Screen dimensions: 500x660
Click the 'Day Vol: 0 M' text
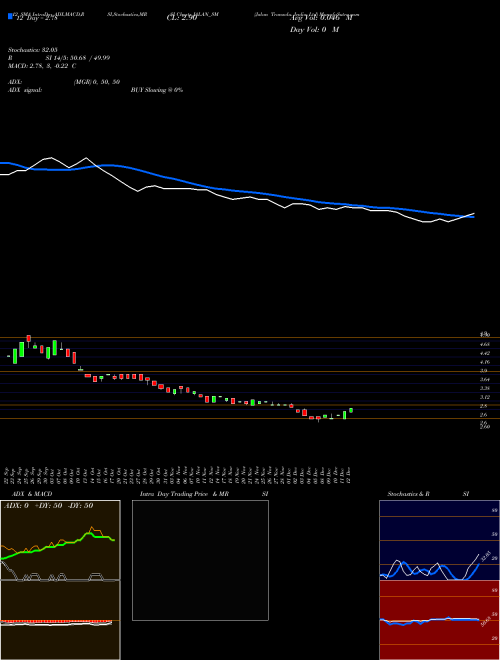click(x=314, y=30)
